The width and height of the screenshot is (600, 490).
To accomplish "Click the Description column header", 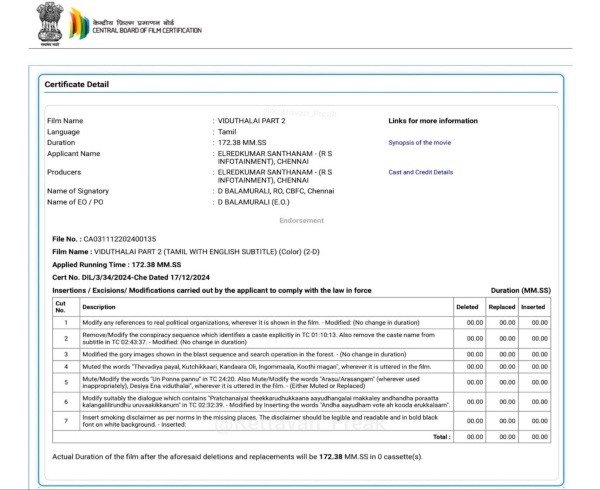I will coord(99,306).
